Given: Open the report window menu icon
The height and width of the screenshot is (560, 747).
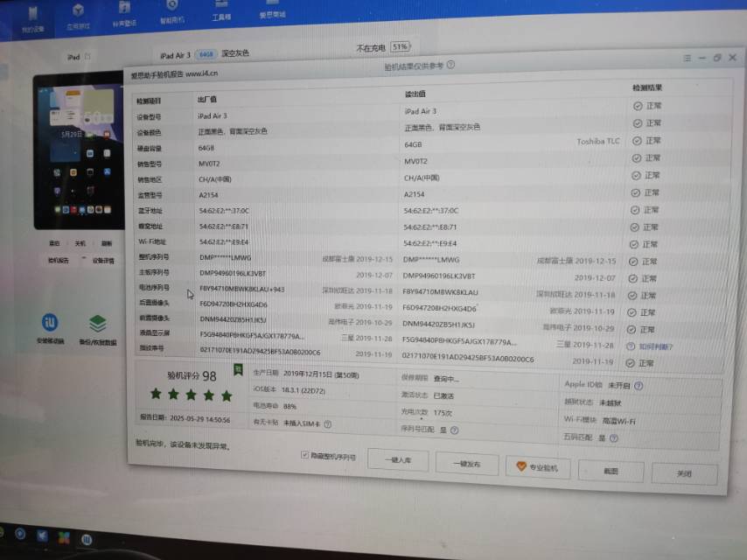Looking at the screenshot, I should (687, 58).
